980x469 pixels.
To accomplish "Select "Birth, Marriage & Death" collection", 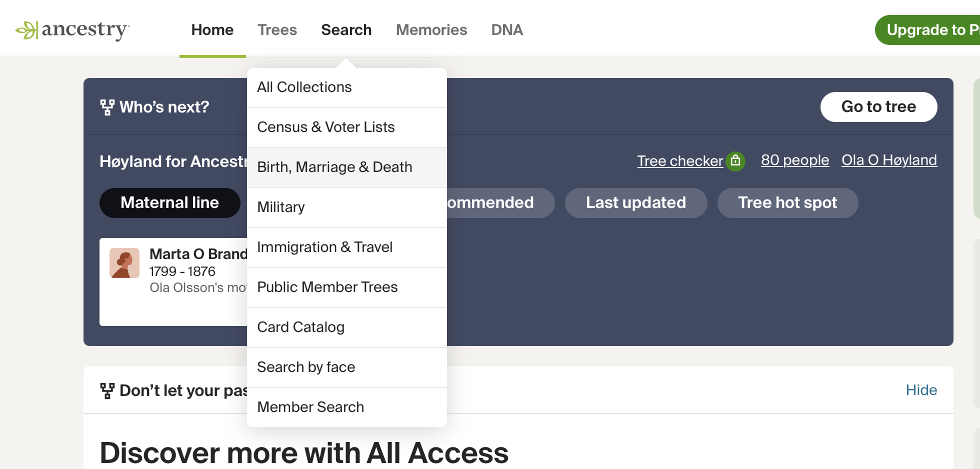I will point(334,167).
